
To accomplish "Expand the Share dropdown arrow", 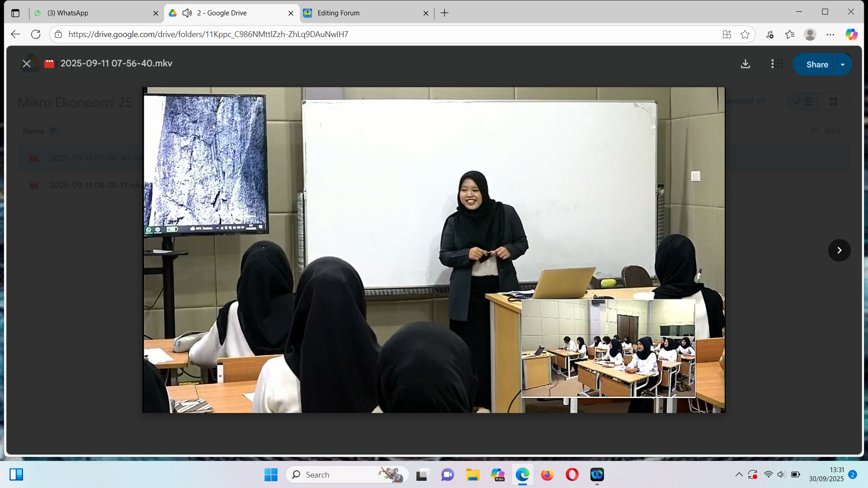I will (843, 65).
